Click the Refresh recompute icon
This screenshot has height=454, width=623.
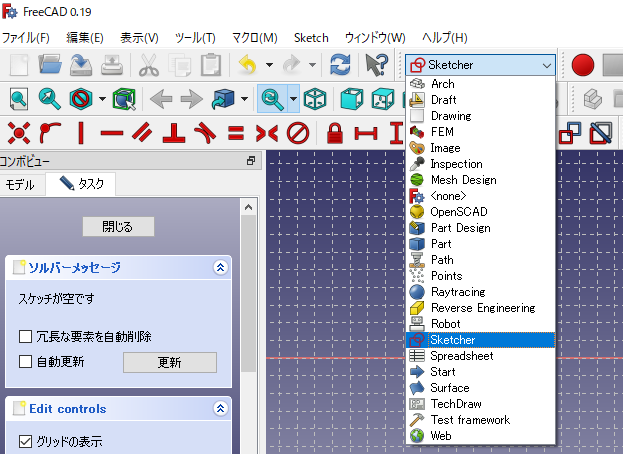click(x=340, y=65)
